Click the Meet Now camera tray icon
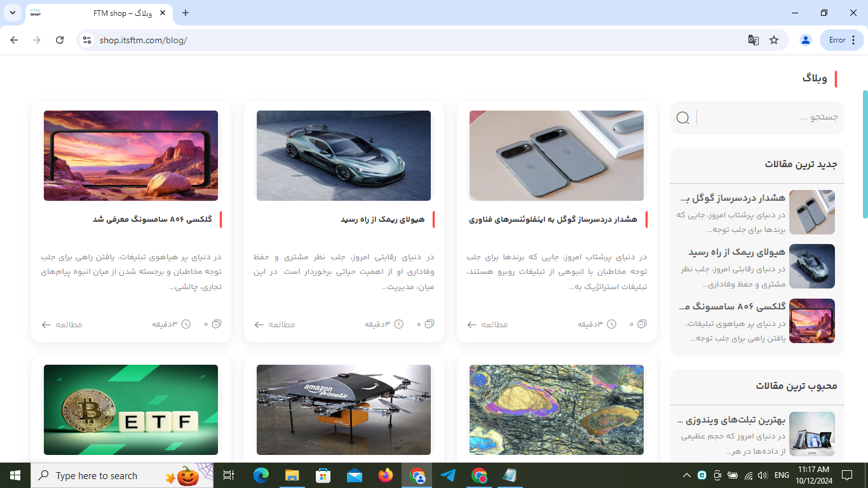The width and height of the screenshot is (868, 488). pyautogui.click(x=717, y=475)
